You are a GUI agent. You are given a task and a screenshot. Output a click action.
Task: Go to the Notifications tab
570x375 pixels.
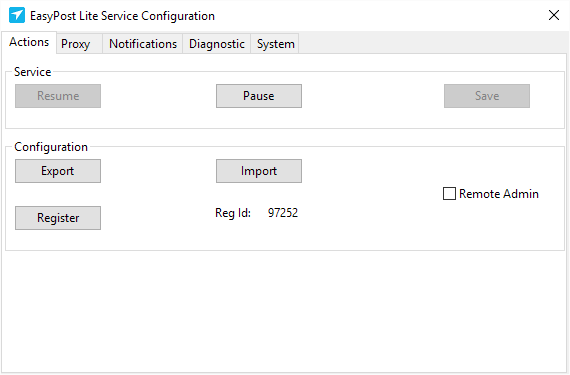click(x=143, y=44)
